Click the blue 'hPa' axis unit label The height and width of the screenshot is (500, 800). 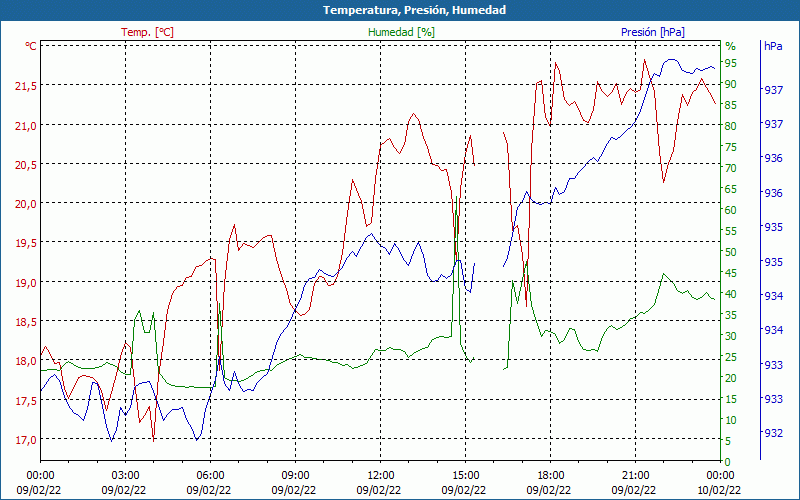point(773,46)
